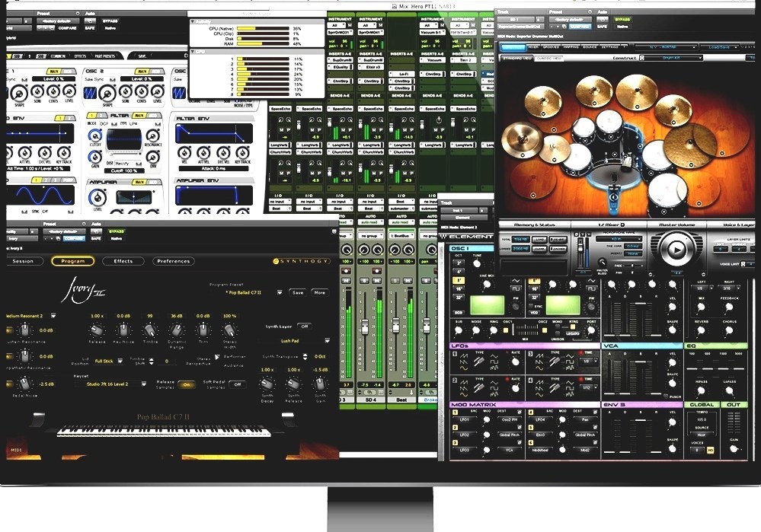761x532 pixels.
Task: Click the Element REVERB knob
Action: pos(701,331)
